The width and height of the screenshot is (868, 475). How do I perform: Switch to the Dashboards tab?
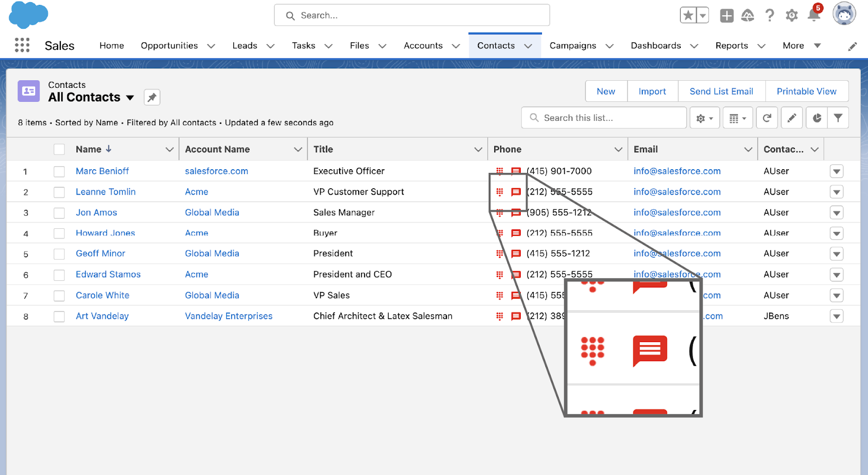pos(656,46)
